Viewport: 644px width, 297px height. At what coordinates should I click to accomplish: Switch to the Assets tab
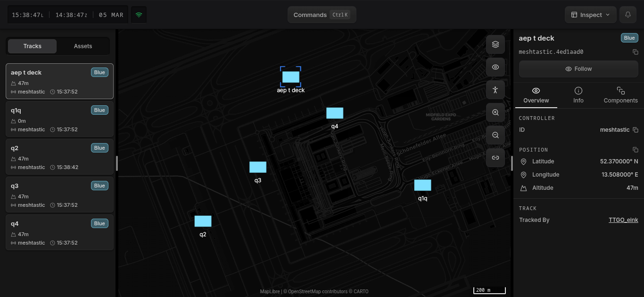tap(83, 46)
